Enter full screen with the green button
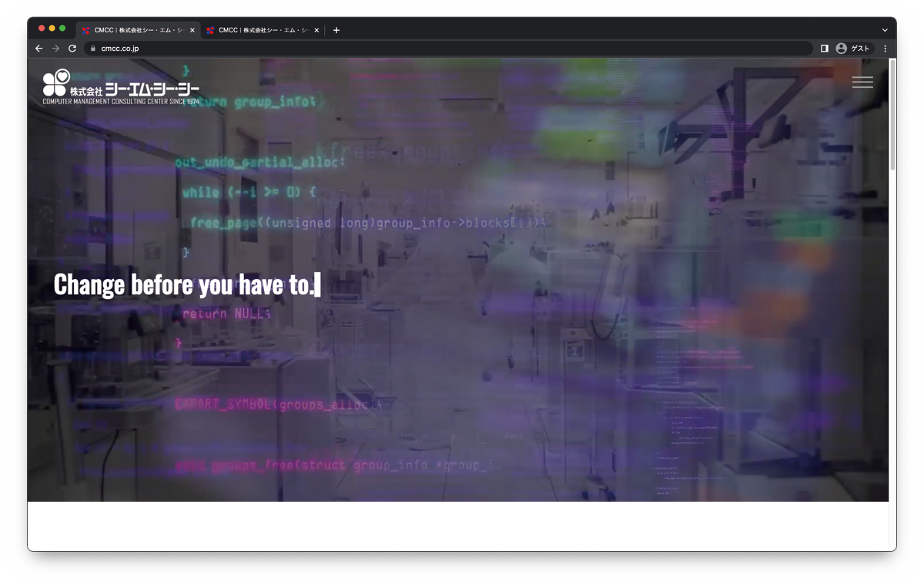924x578 pixels. click(x=62, y=29)
